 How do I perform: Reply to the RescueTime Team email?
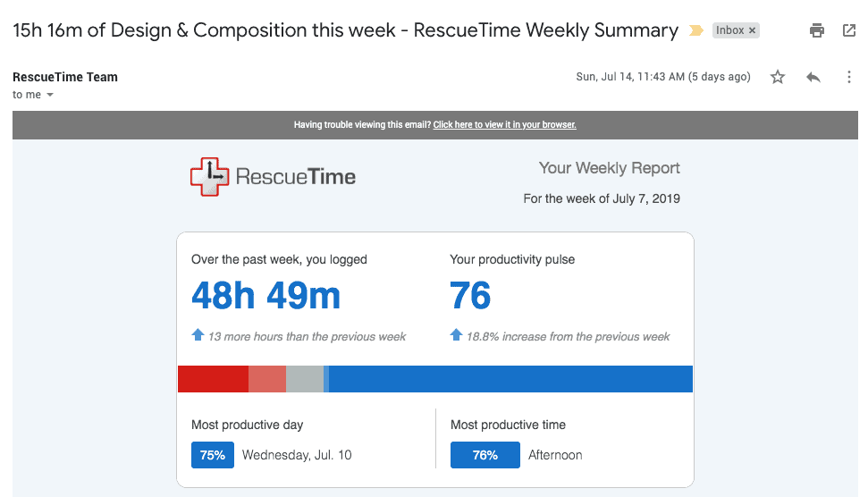point(813,77)
